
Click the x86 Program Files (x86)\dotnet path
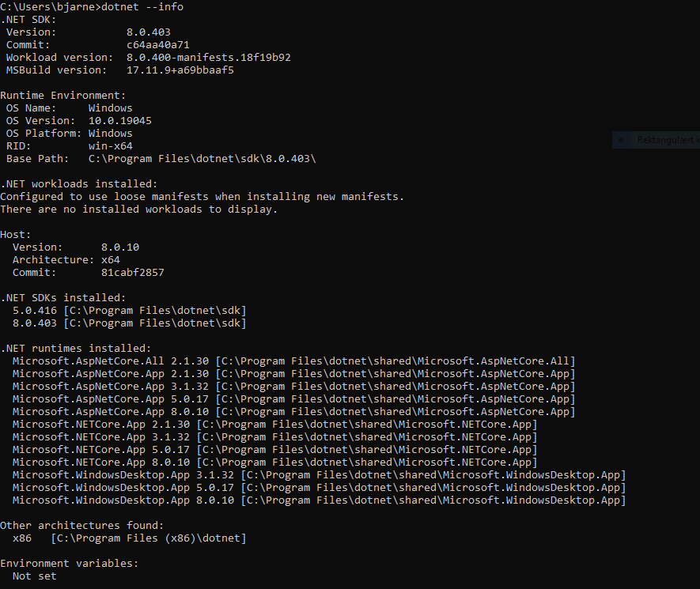tap(149, 538)
